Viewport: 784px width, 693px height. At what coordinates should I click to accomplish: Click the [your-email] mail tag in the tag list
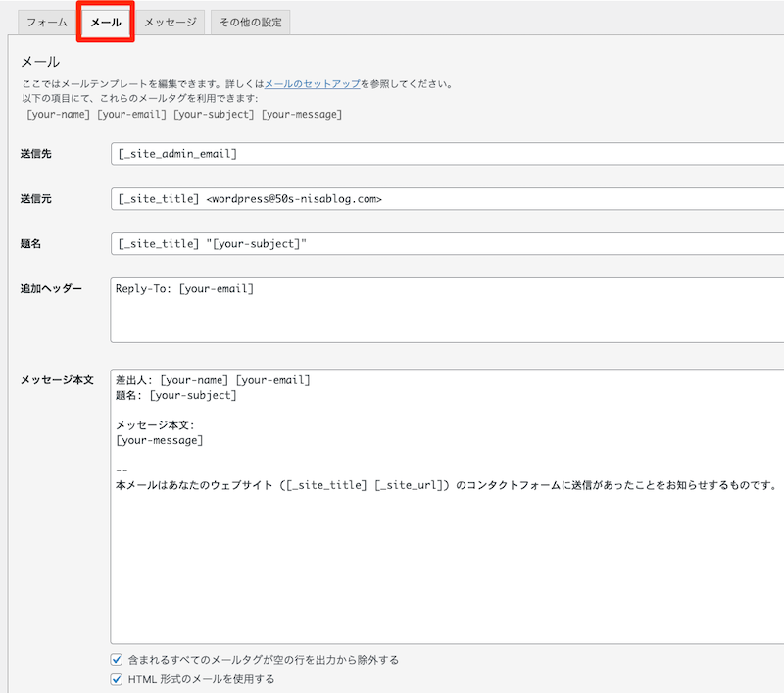(133, 114)
